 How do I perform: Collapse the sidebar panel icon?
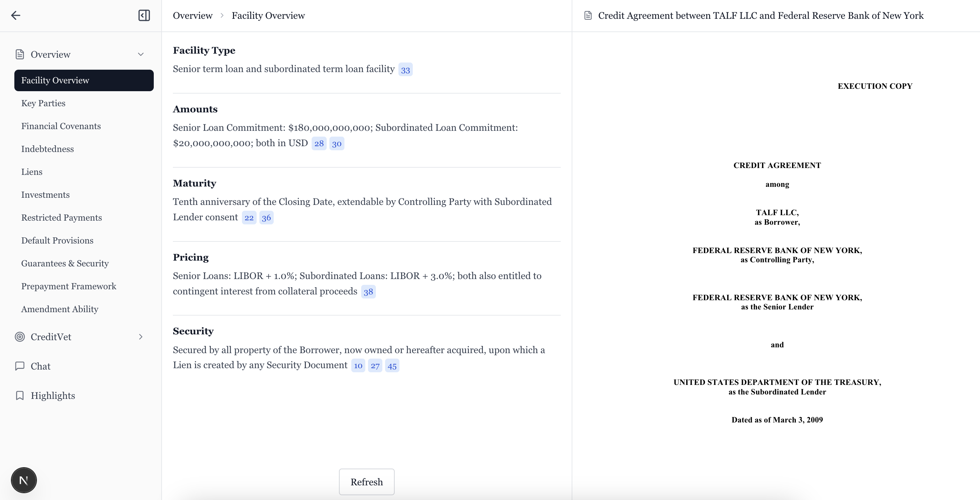144,15
